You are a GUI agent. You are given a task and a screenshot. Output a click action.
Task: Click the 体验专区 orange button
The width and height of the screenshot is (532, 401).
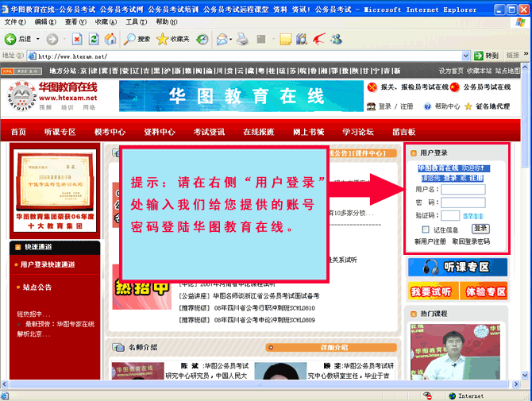pyautogui.click(x=484, y=291)
